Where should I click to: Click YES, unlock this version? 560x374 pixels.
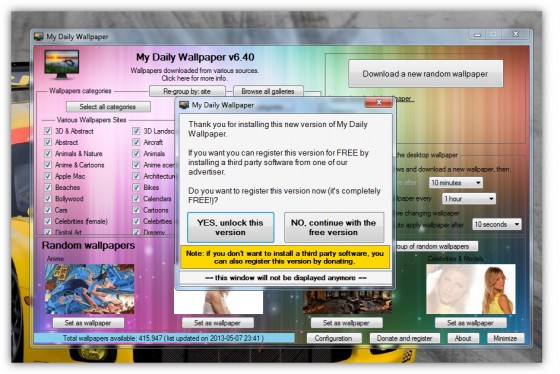pos(230,228)
